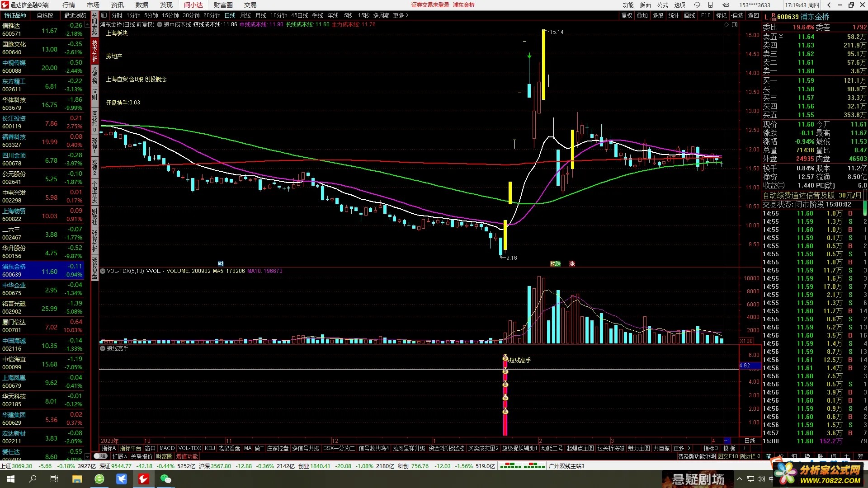Click the 返回 back button
Viewport: 868px width, 488px height.
click(x=753, y=15)
